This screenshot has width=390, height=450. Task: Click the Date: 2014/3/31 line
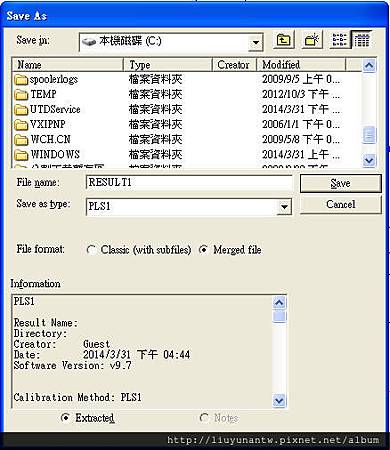(x=102, y=355)
